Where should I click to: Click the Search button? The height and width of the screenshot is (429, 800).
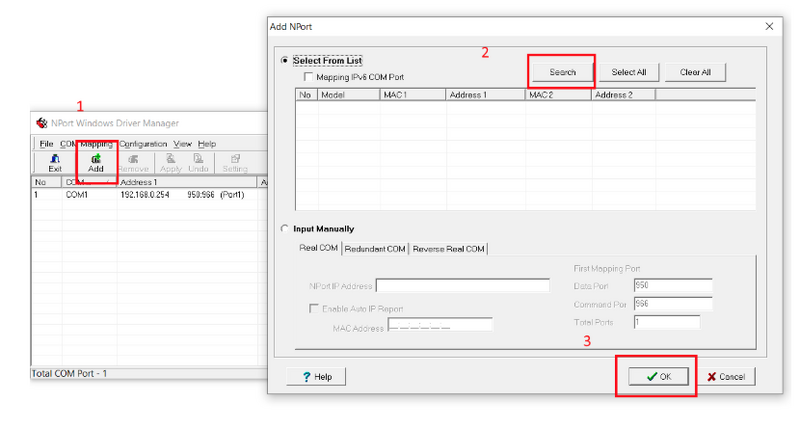[x=562, y=72]
